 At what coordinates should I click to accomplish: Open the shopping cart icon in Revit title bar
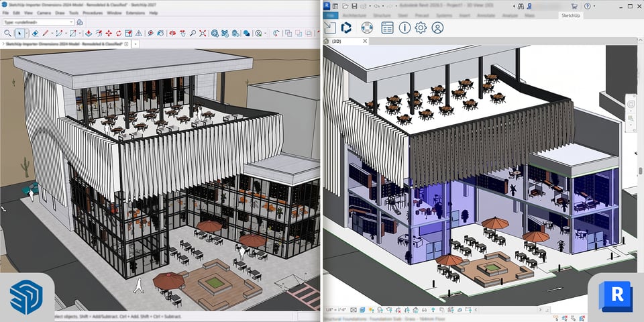click(575, 6)
